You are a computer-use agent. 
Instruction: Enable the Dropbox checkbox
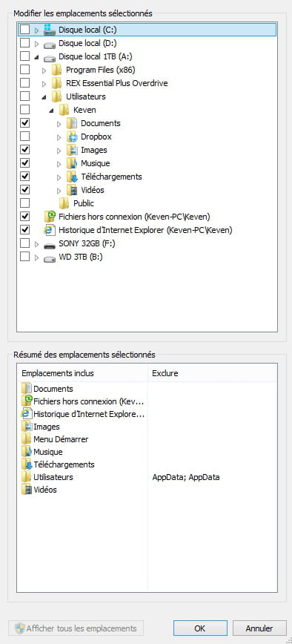(x=25, y=137)
